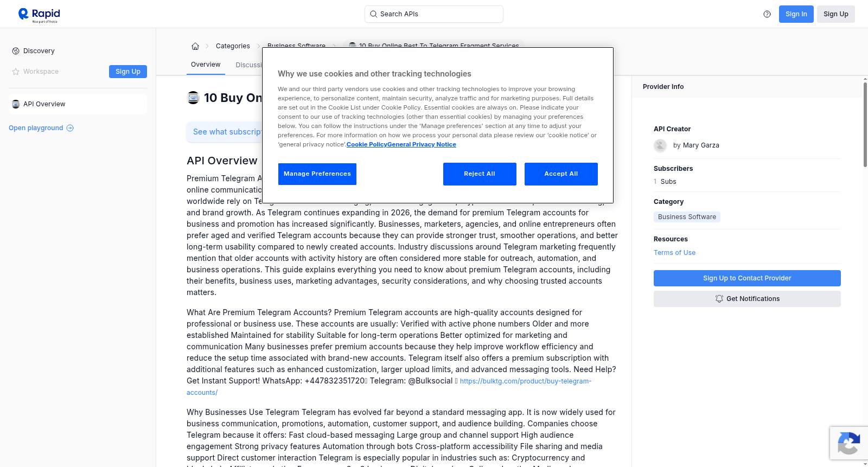Click Mary Garza's avatar image
Viewport: 868px width, 467px height.
[660, 145]
